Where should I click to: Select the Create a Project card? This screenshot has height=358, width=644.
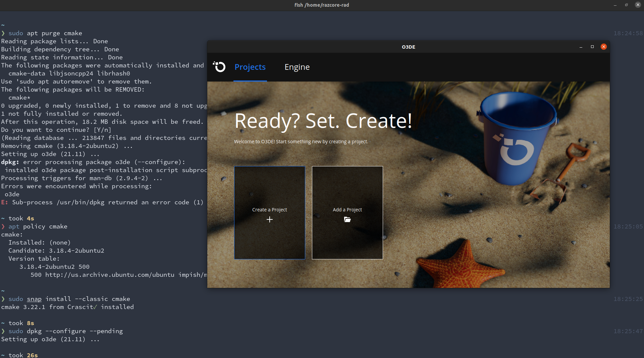269,213
